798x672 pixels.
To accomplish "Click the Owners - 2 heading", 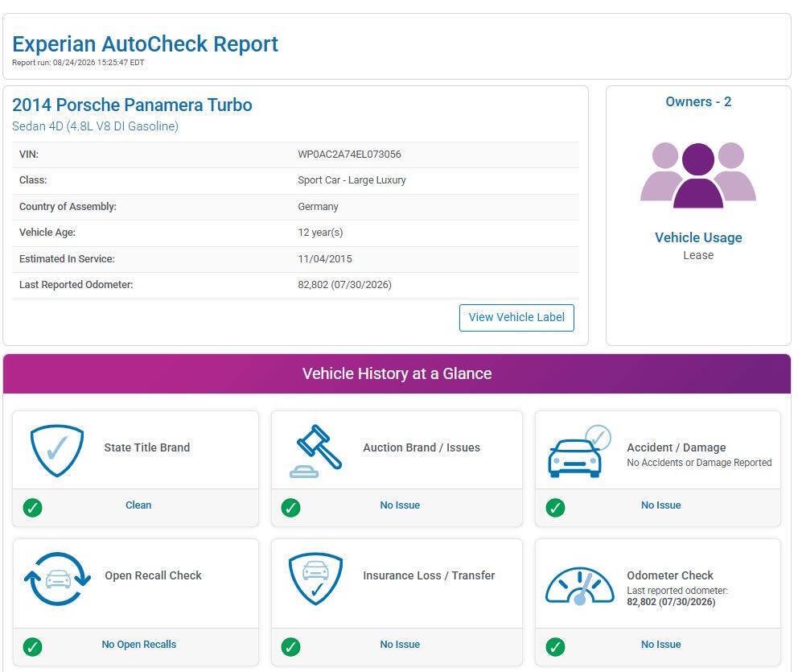I will (x=698, y=102).
